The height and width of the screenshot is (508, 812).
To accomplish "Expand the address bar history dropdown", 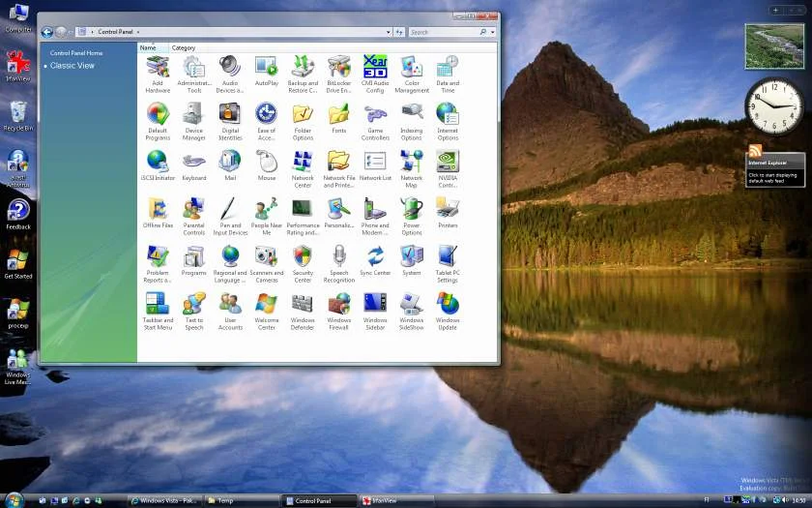I will (388, 32).
